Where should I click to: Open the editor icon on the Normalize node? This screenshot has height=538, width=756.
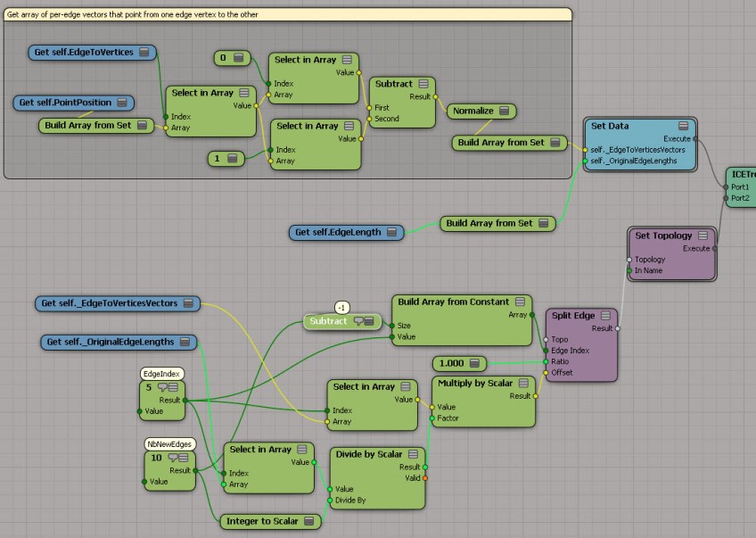[505, 112]
